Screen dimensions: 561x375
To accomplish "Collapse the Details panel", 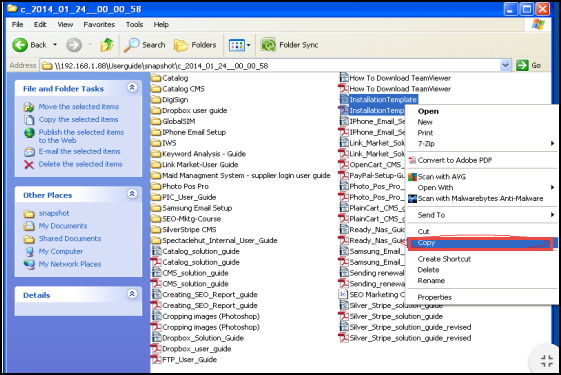I will 132,294.
